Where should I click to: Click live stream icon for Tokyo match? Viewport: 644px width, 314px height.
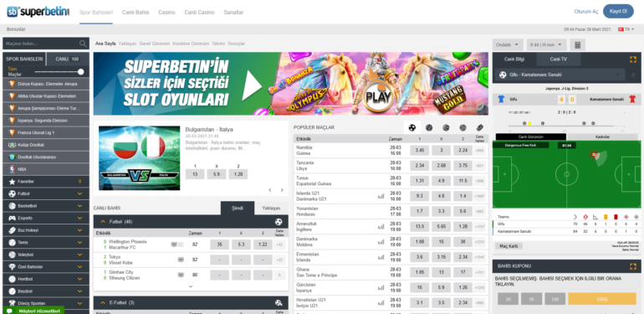[181, 260]
